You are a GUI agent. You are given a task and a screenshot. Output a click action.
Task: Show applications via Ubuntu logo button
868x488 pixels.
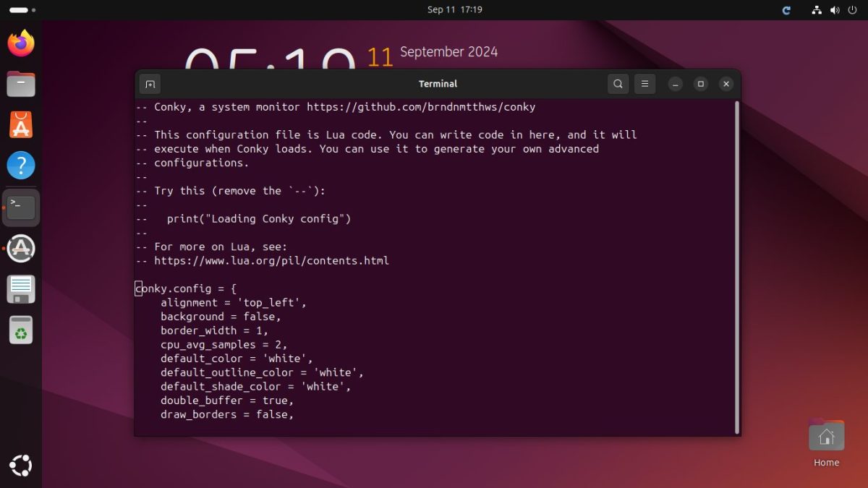(x=21, y=466)
